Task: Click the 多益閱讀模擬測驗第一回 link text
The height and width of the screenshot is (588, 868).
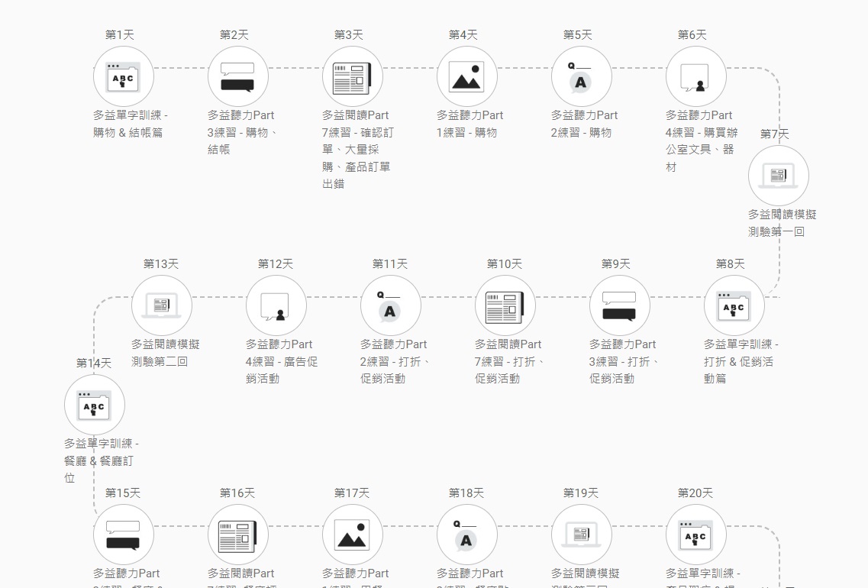Action: point(780,222)
